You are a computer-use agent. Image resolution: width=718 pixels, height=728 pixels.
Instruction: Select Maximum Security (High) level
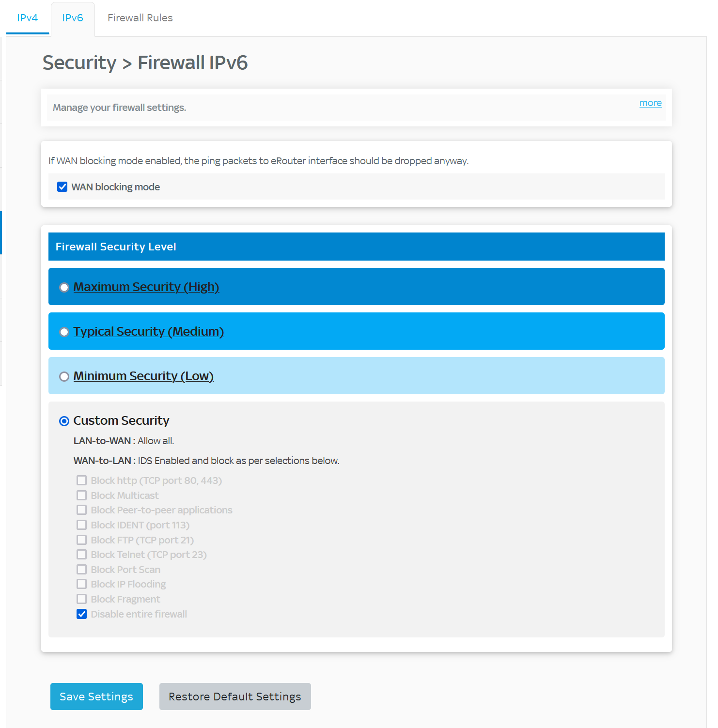tap(64, 287)
